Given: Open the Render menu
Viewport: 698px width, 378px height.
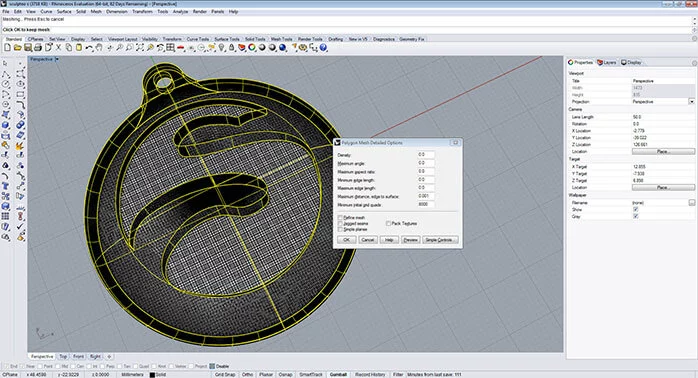Looking at the screenshot, I should click(x=199, y=12).
